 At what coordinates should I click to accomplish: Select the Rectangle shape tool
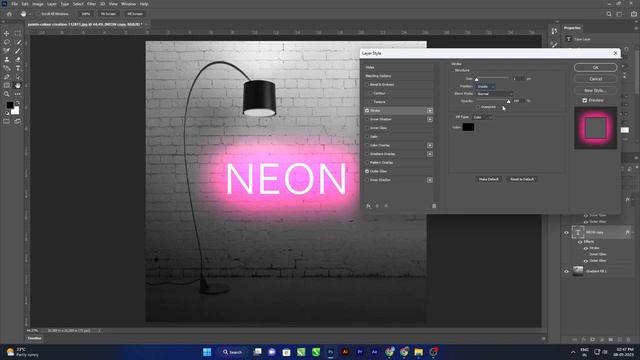(7, 85)
